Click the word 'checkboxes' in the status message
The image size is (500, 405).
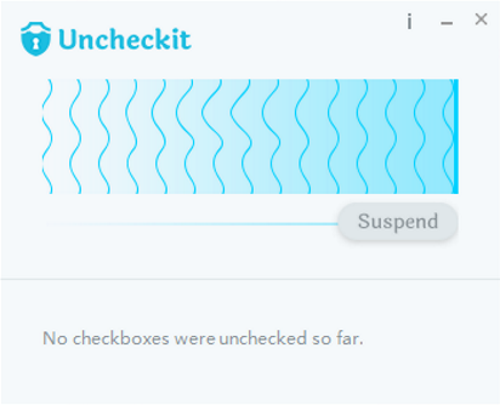pos(121,338)
